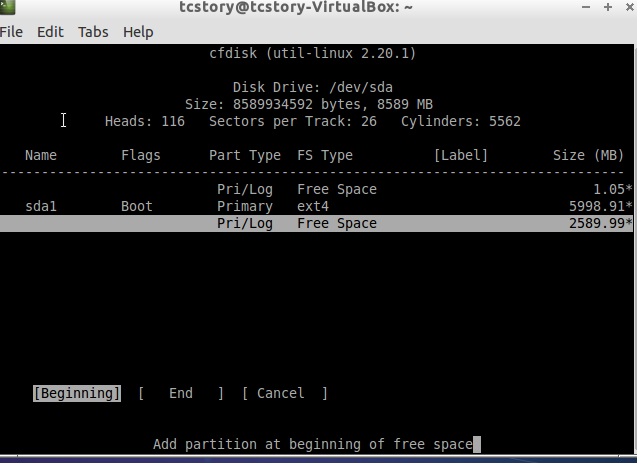Screen dimensions: 637x463
Task: Click the Part Type column header
Action: (245, 155)
